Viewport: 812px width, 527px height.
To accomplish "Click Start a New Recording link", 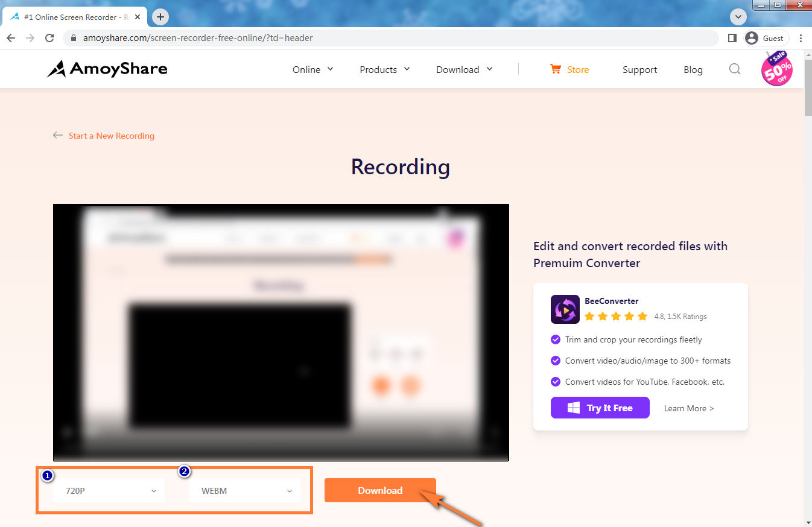I will point(112,136).
